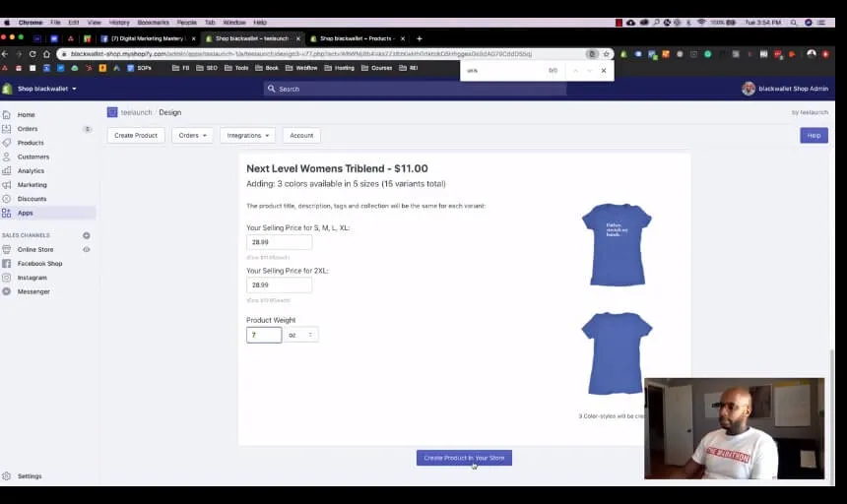Open Customers in the sidebar

(33, 157)
